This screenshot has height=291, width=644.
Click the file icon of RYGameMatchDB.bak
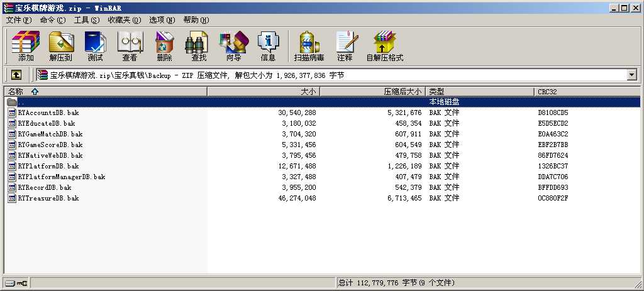(13, 134)
